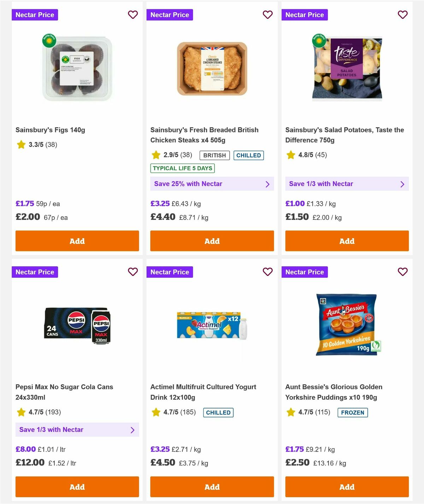The image size is (424, 504).
Task: Expand Save 25% with Nectar offer
Action: click(x=212, y=184)
